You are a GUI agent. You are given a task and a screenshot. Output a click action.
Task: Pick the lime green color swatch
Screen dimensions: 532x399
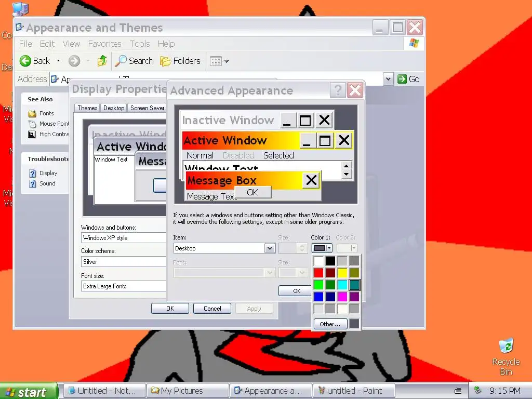tap(318, 285)
